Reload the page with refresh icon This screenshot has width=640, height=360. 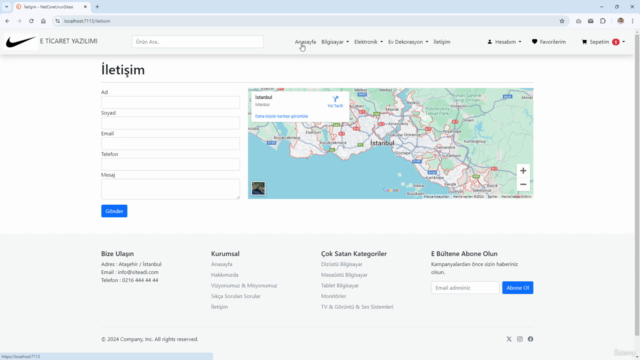[x=31, y=21]
